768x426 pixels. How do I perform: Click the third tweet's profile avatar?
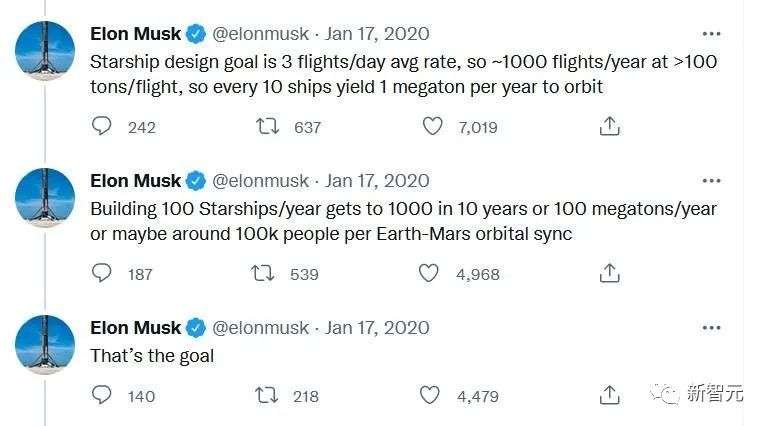tap(45, 344)
